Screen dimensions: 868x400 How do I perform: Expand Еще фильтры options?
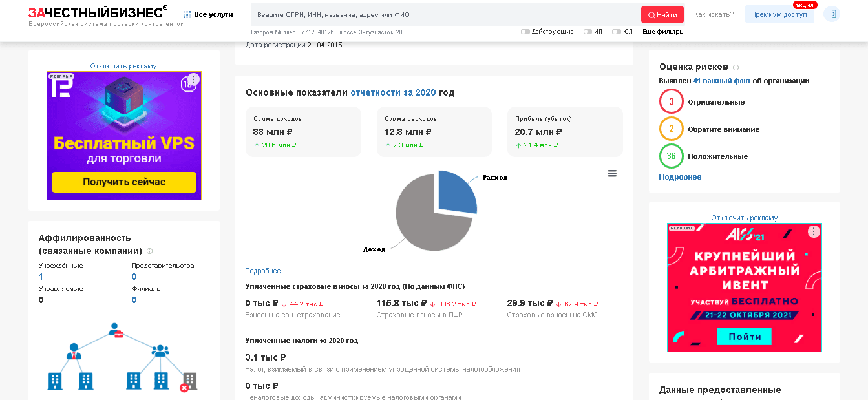point(663,32)
